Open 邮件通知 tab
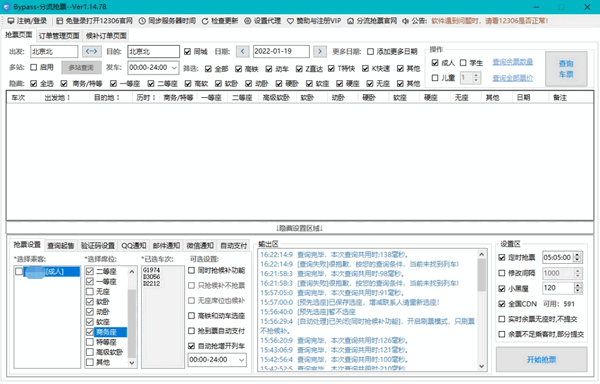 [x=166, y=246]
